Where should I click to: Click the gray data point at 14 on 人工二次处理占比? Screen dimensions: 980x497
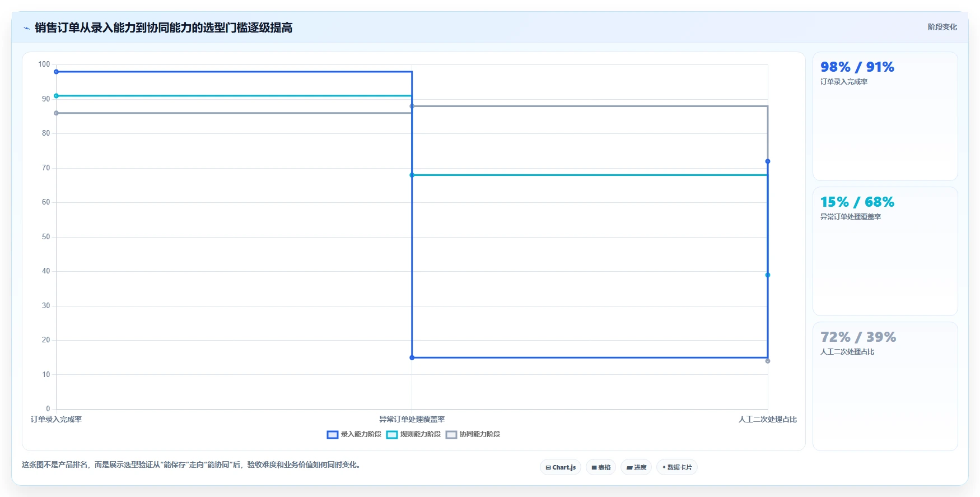point(768,361)
